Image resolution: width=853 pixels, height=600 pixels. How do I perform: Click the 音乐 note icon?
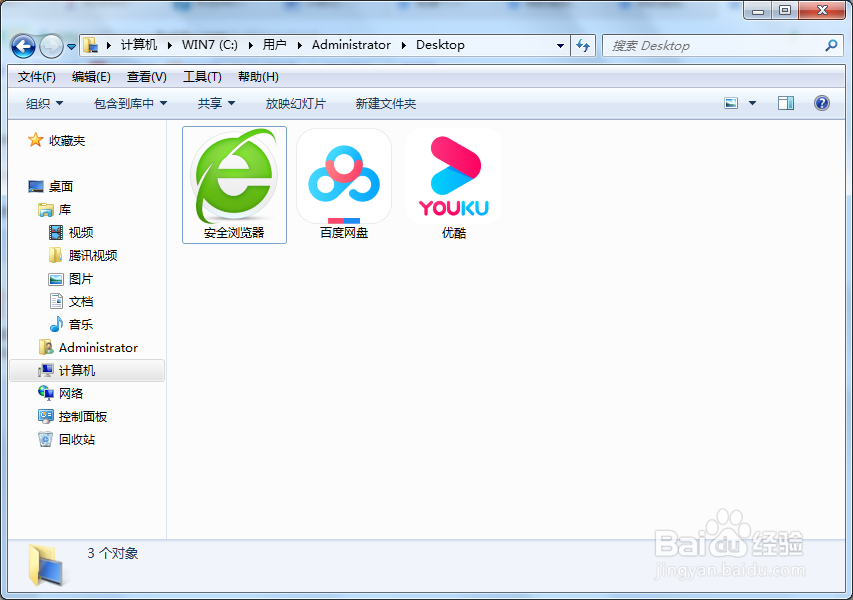pyautogui.click(x=56, y=324)
